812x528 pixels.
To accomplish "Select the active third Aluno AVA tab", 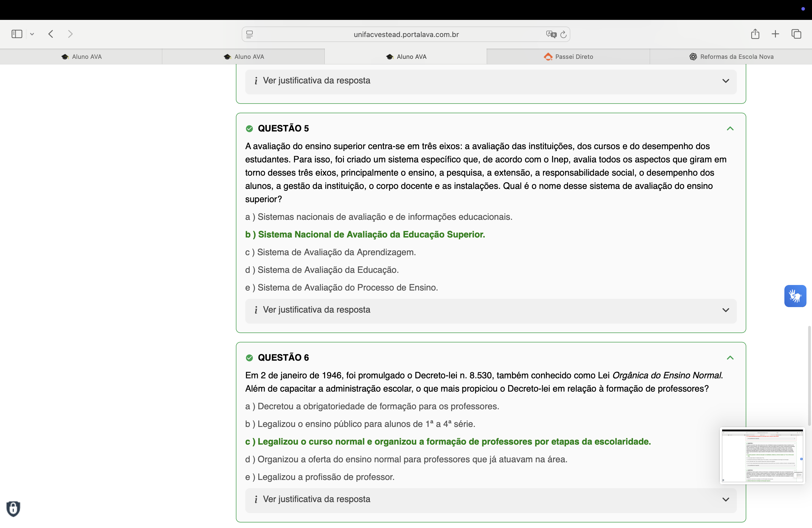I will tap(406, 57).
